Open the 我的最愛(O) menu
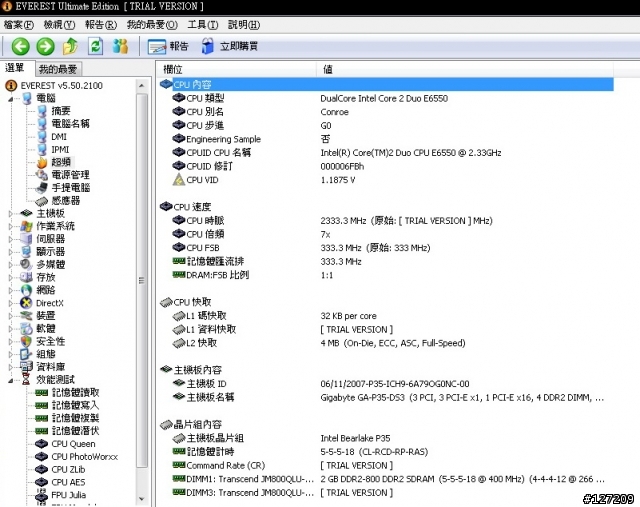The image size is (640, 507). (x=152, y=25)
